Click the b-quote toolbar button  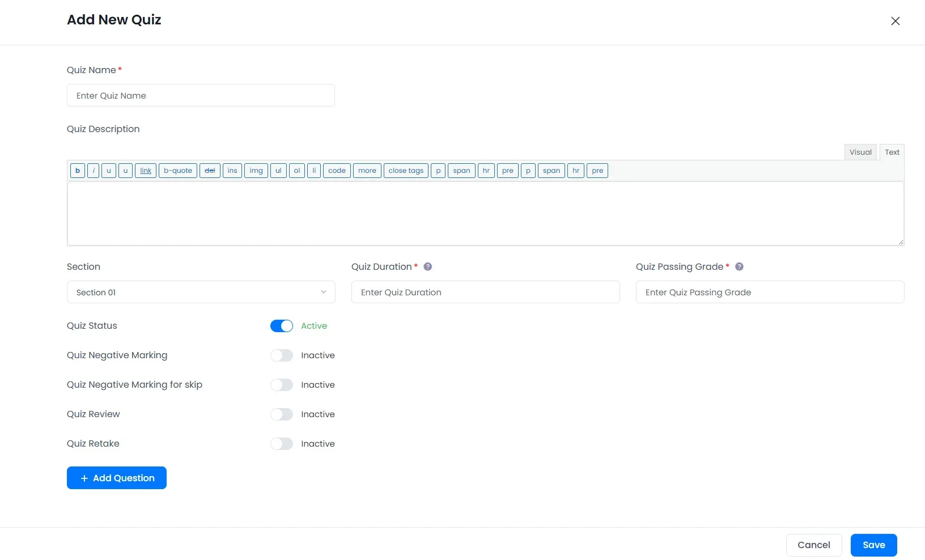point(178,171)
